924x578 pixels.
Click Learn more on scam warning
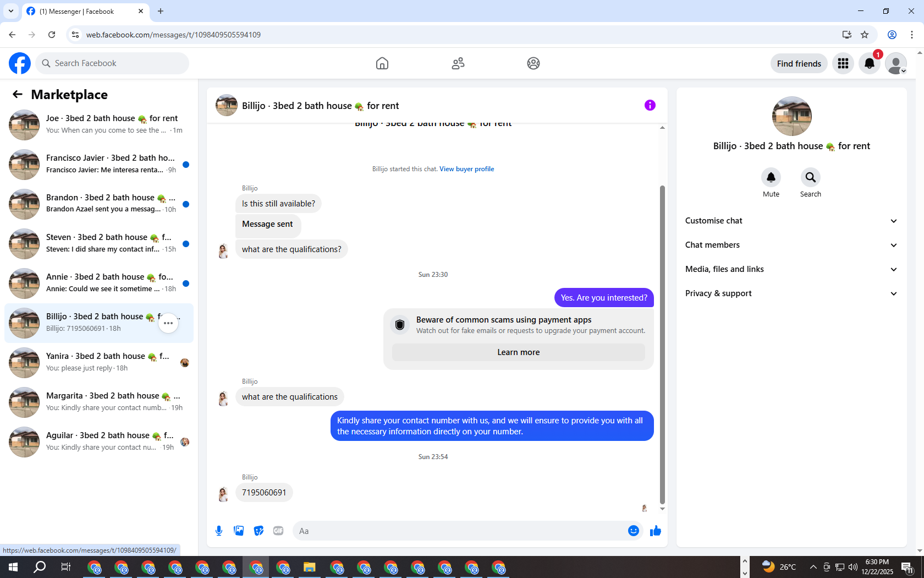tap(518, 352)
